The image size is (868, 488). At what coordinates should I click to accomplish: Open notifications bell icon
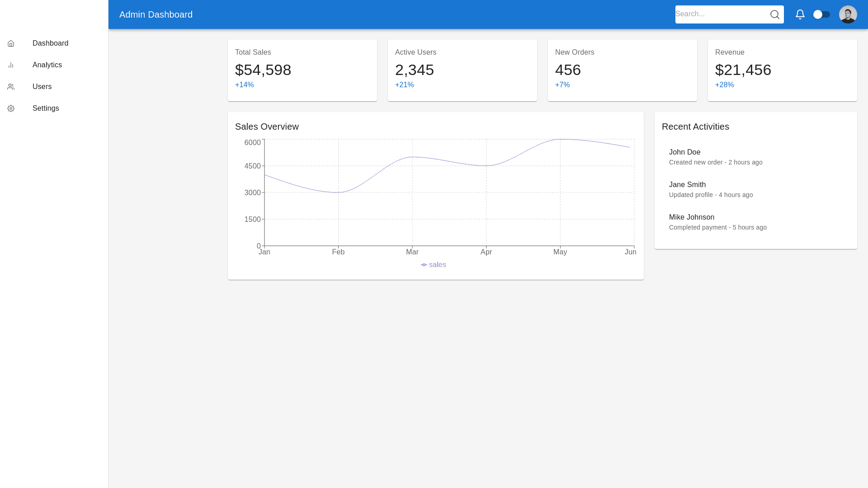pos(800,14)
